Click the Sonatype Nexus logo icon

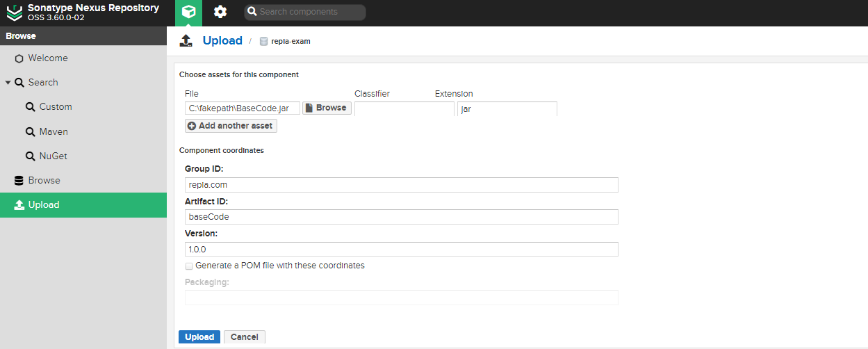[x=14, y=13]
